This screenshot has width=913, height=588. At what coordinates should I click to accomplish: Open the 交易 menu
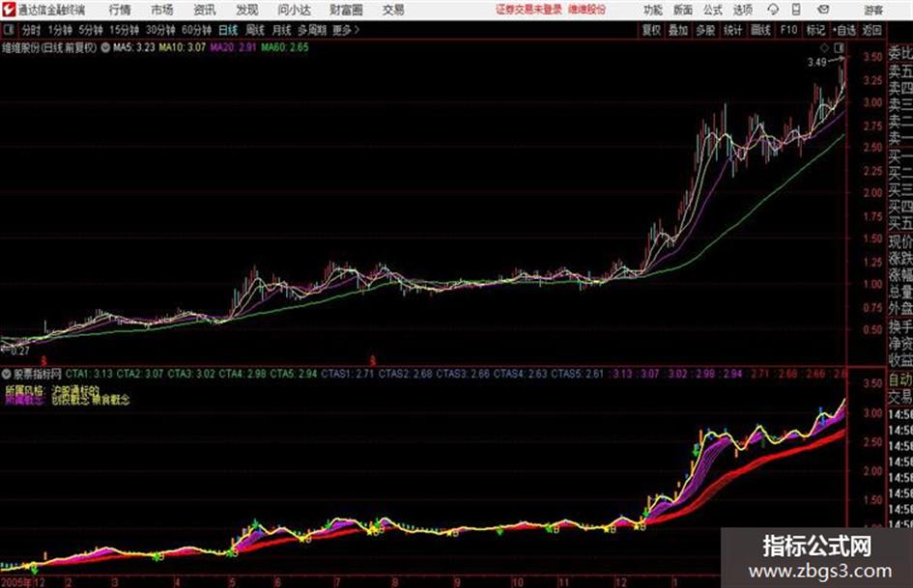point(393,10)
